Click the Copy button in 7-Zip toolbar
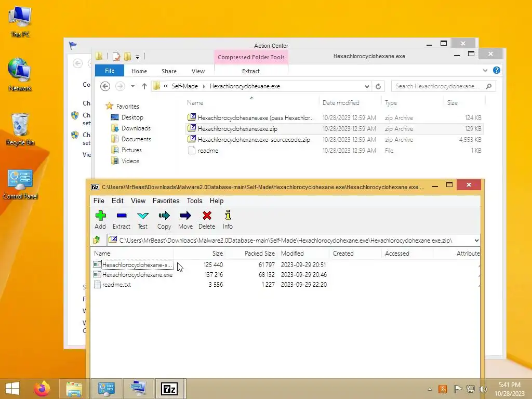The image size is (532, 399). pyautogui.click(x=164, y=220)
